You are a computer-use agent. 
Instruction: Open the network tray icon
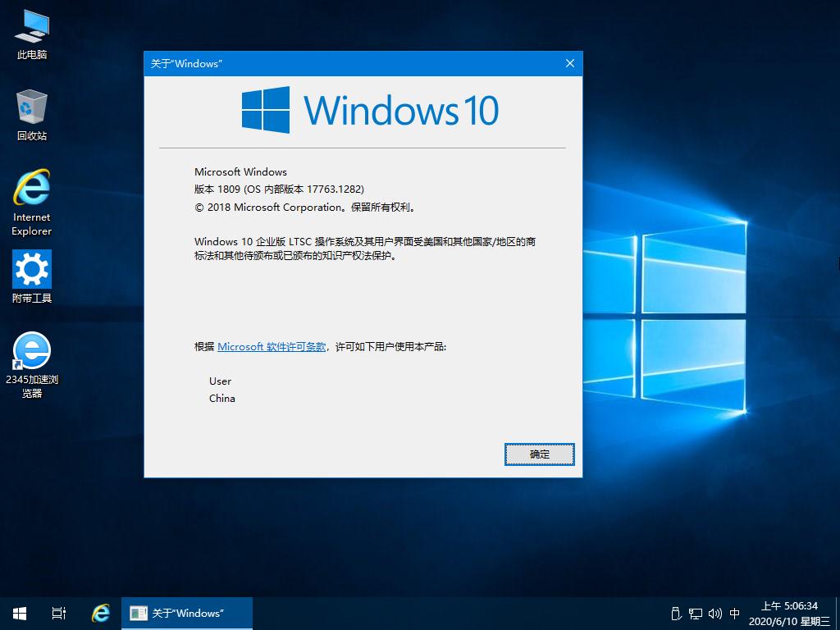696,614
